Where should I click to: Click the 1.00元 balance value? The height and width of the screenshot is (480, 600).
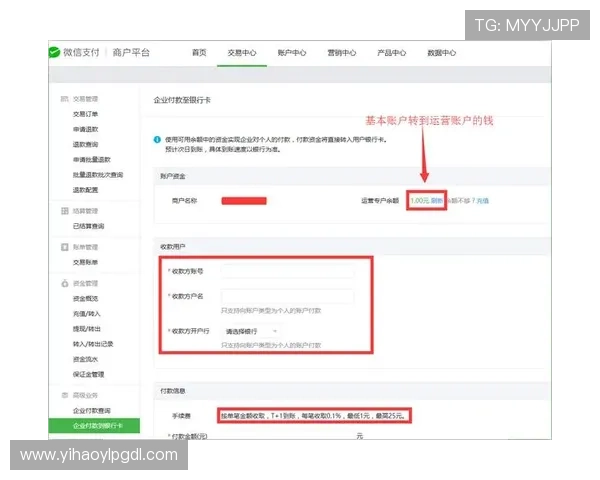[420, 200]
